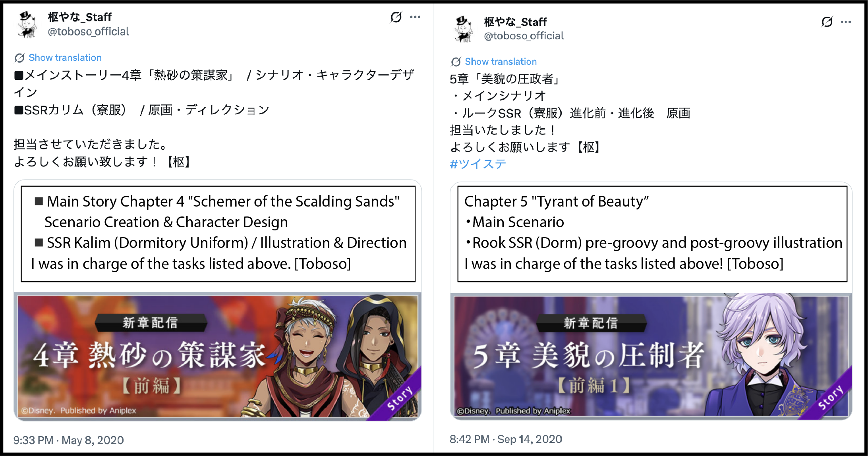Open left tweet's @toboso_official handle
The height and width of the screenshot is (456, 868).
(x=88, y=32)
